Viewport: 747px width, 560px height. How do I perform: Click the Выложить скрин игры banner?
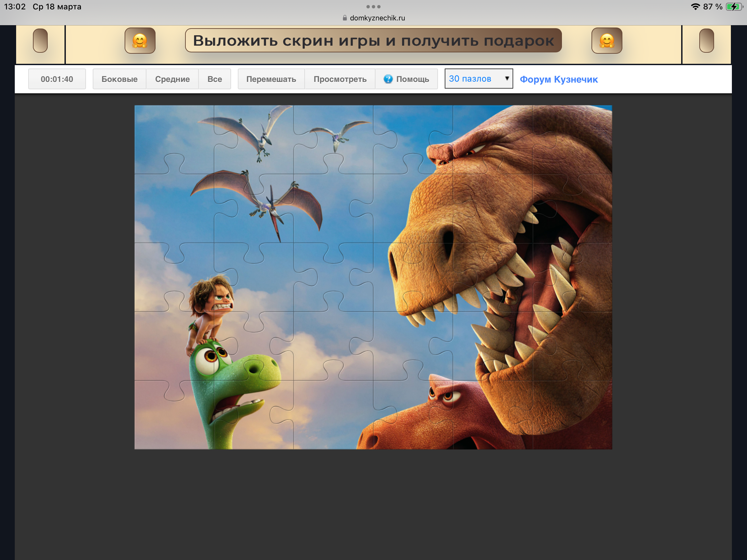[x=373, y=41]
